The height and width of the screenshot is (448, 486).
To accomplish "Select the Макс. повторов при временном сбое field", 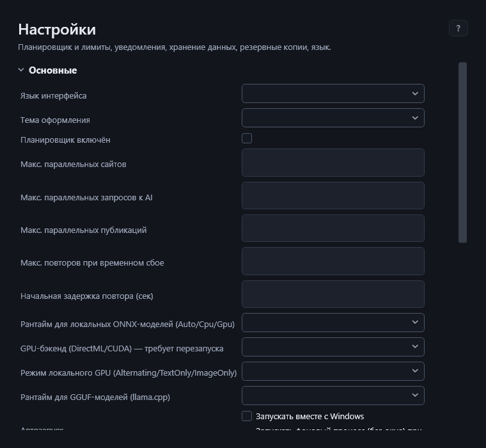I will [333, 261].
